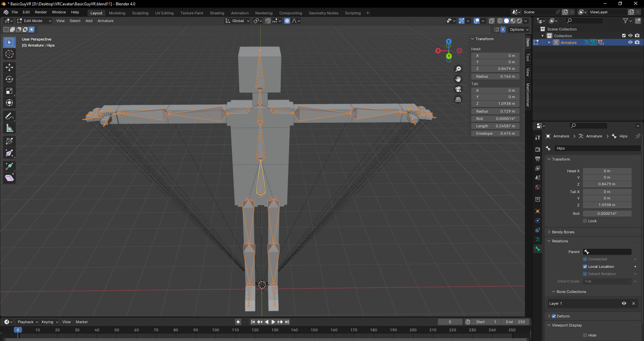Screen dimensions: 644x341
Task: Select the Rotate tool in the toolbar
Action: tap(9, 79)
